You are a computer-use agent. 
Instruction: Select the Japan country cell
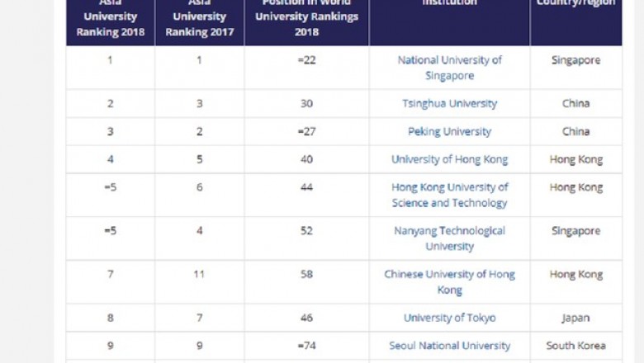pos(575,318)
